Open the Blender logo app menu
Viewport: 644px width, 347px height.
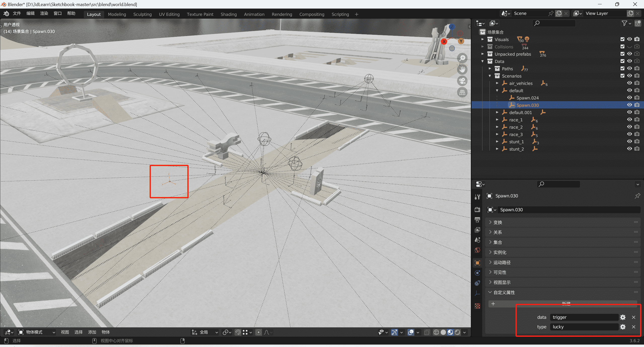[6, 14]
